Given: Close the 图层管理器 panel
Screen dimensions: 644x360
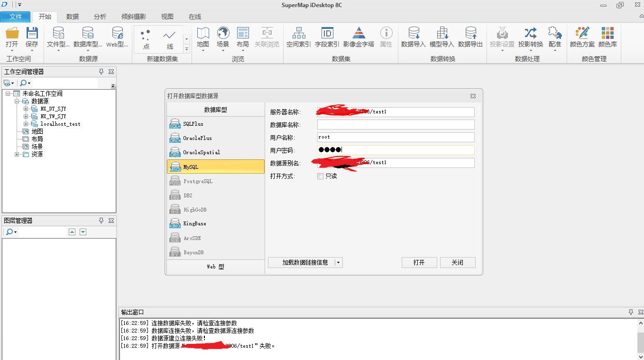Looking at the screenshot, I should pyautogui.click(x=111, y=221).
